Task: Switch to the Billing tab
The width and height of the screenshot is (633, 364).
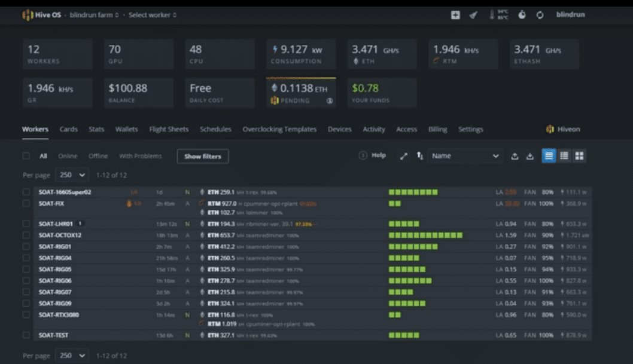Action: point(437,129)
